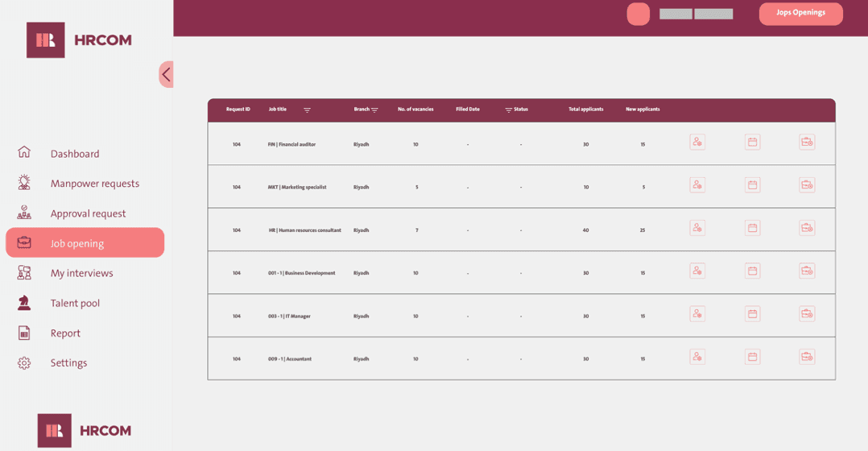Open My interviews in the sidebar

(81, 274)
